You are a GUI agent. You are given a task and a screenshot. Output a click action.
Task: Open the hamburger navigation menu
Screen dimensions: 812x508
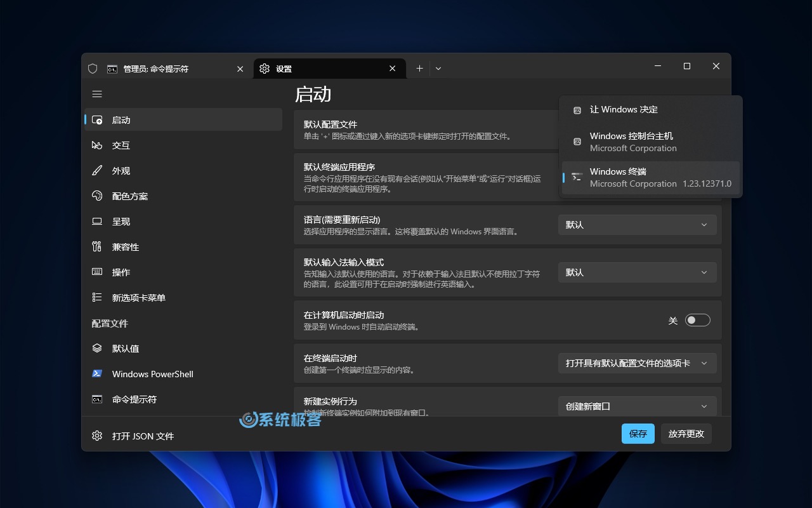tap(97, 94)
